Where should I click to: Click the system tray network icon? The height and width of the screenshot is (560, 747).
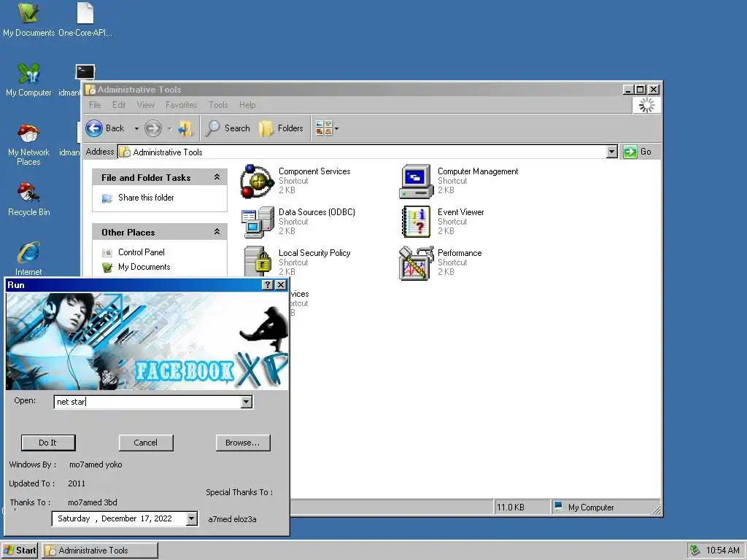[695, 550]
